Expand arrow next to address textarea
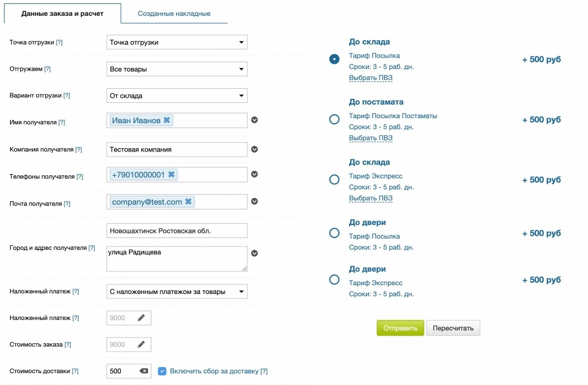Screen dimensions: 588x385 (254, 253)
